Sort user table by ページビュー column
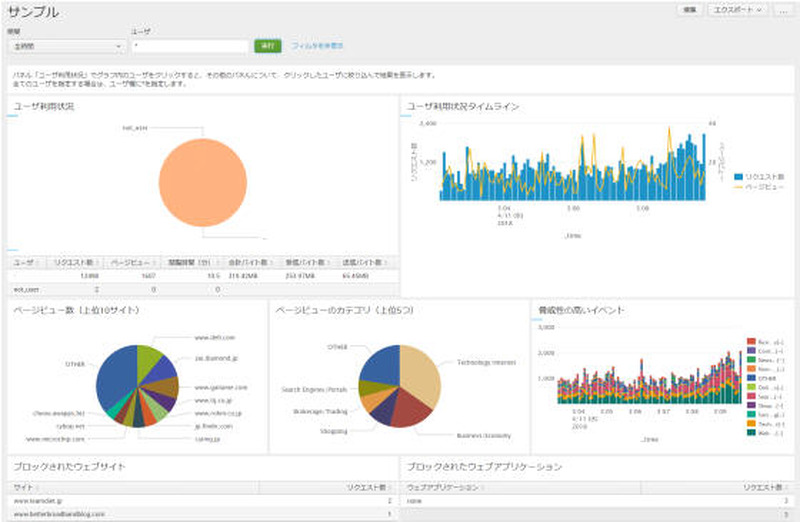Viewport: 800px width, 522px height. [x=130, y=262]
